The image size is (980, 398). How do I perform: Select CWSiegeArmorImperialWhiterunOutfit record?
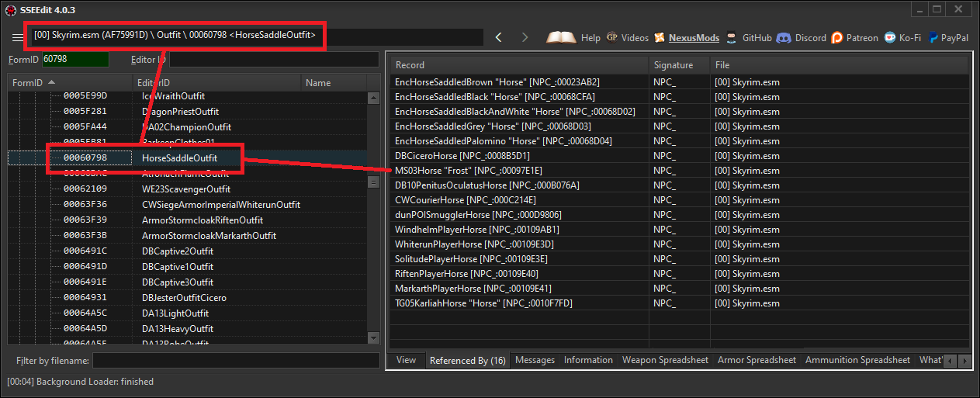(187, 204)
